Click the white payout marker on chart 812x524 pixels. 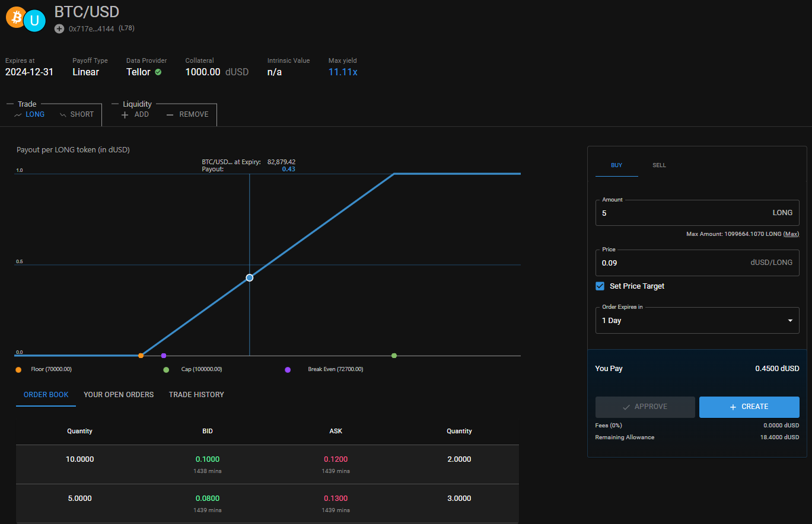(x=250, y=277)
